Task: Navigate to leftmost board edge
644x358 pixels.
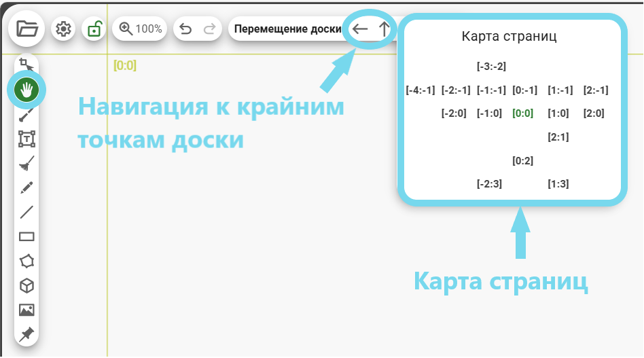Action: tap(360, 29)
